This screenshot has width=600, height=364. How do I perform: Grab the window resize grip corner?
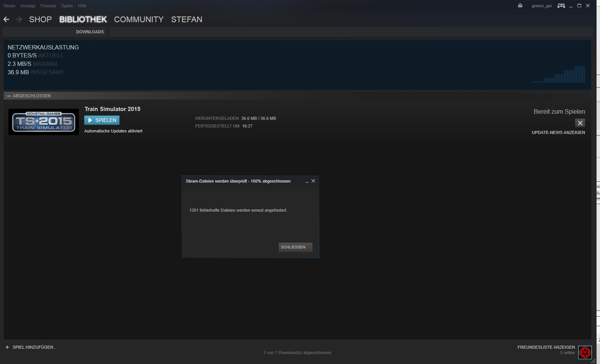point(593,361)
